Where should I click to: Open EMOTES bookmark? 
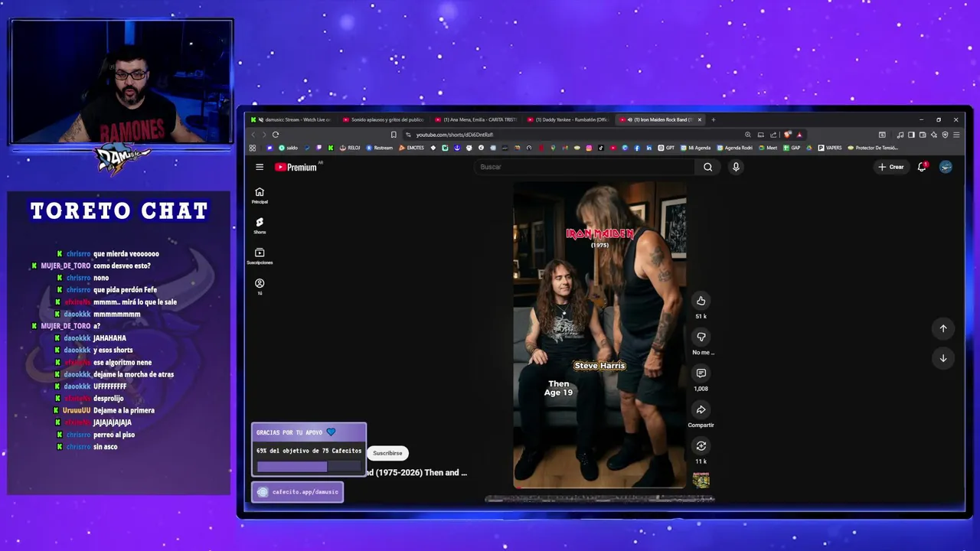click(412, 148)
